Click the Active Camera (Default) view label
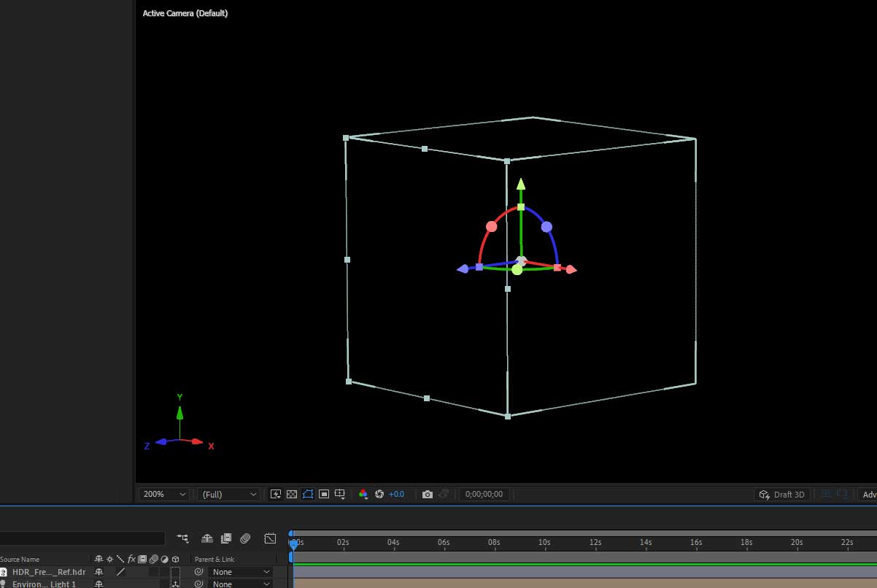 point(185,12)
